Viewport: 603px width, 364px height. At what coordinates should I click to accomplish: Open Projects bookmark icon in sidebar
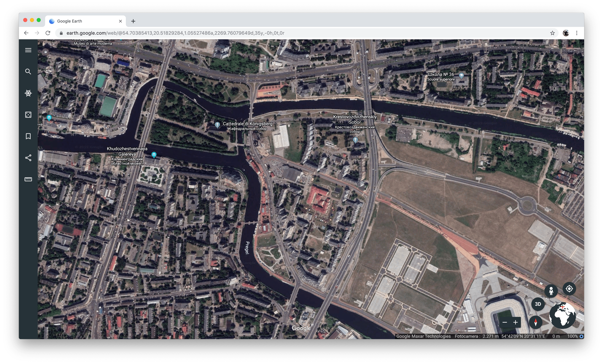tap(28, 136)
